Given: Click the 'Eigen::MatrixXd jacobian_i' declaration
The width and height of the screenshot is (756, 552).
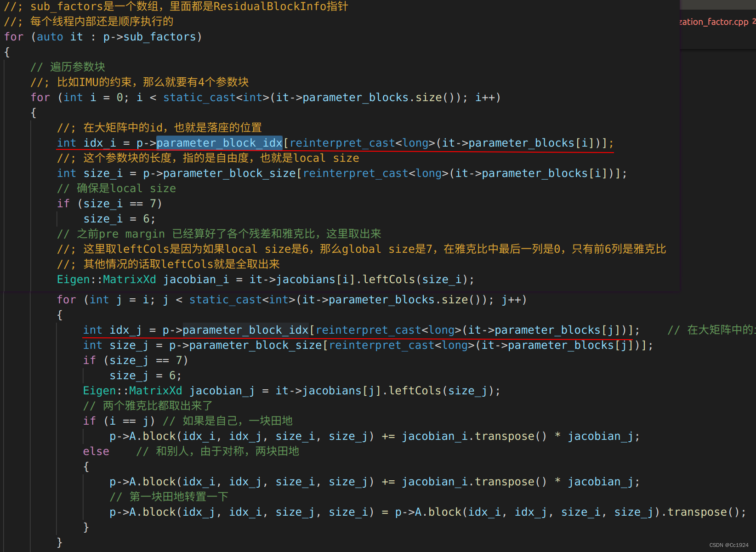Looking at the screenshot, I should click(266, 279).
